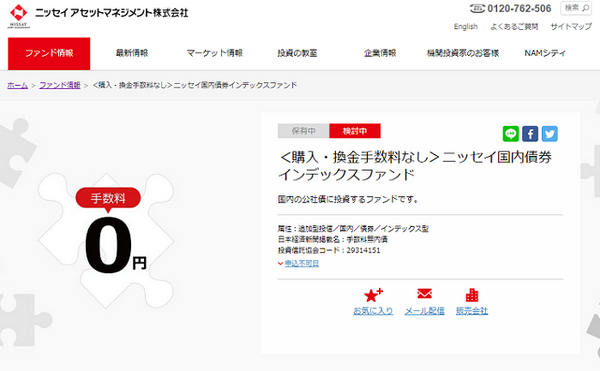Image resolution: width=600 pixels, height=371 pixels.
Task: Click the magnifier search icon
Action: pyautogui.click(x=585, y=8)
